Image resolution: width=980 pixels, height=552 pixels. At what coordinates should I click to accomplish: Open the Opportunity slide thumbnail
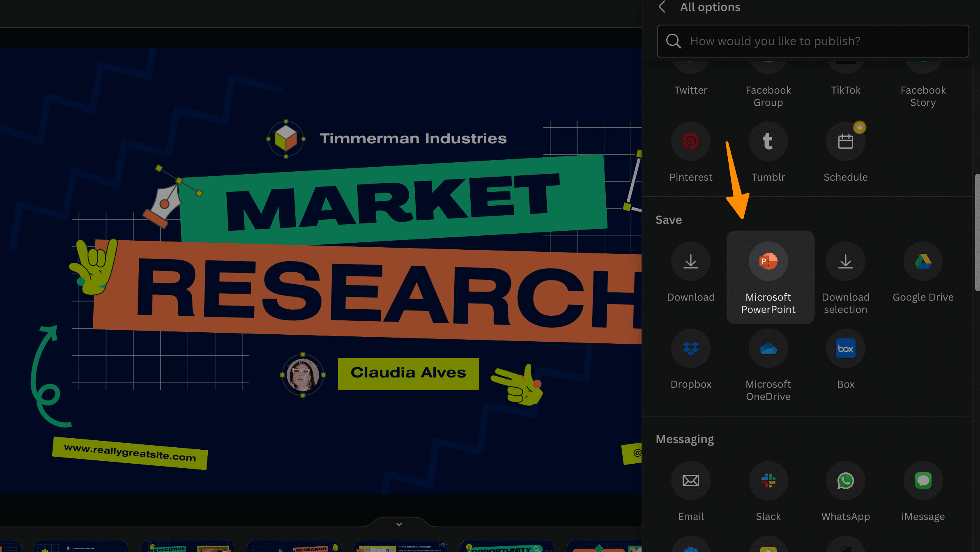507,547
